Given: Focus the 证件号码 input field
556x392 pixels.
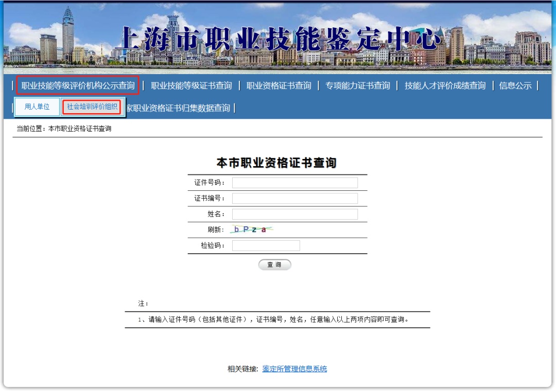Looking at the screenshot, I should [294, 183].
